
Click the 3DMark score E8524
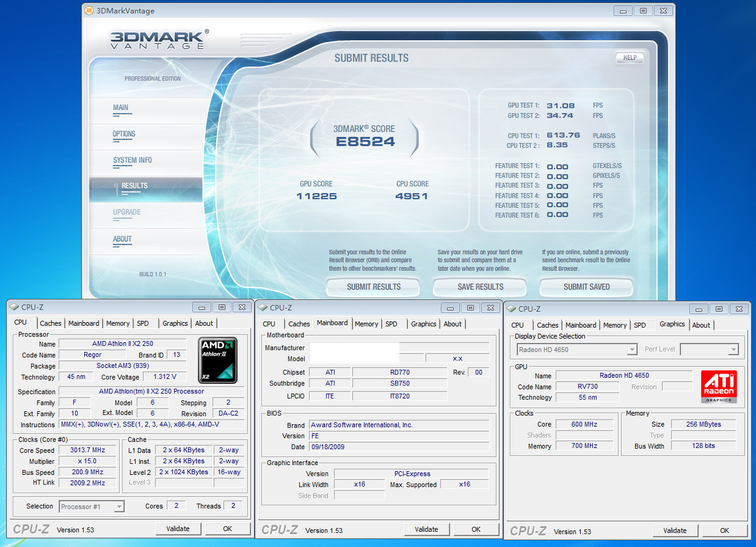pos(365,142)
